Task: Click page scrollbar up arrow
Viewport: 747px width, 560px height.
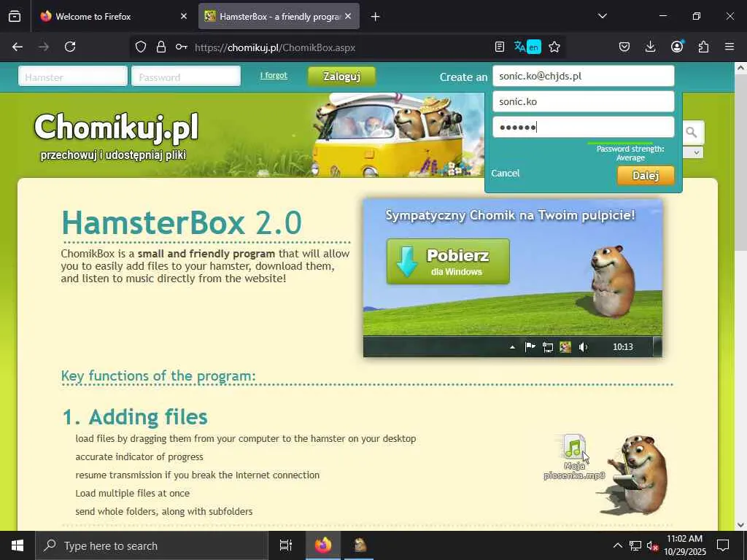Action: [x=740, y=68]
